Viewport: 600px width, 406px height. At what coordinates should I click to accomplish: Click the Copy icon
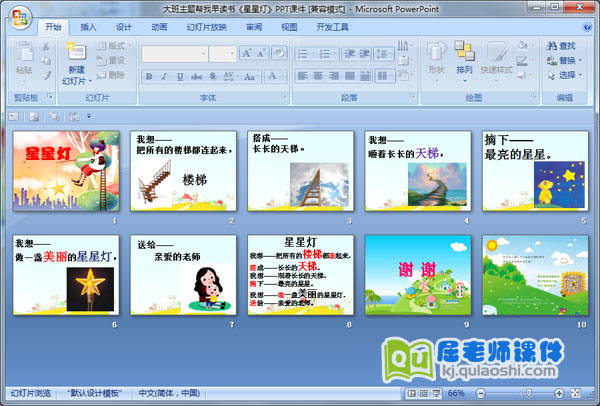(x=46, y=60)
